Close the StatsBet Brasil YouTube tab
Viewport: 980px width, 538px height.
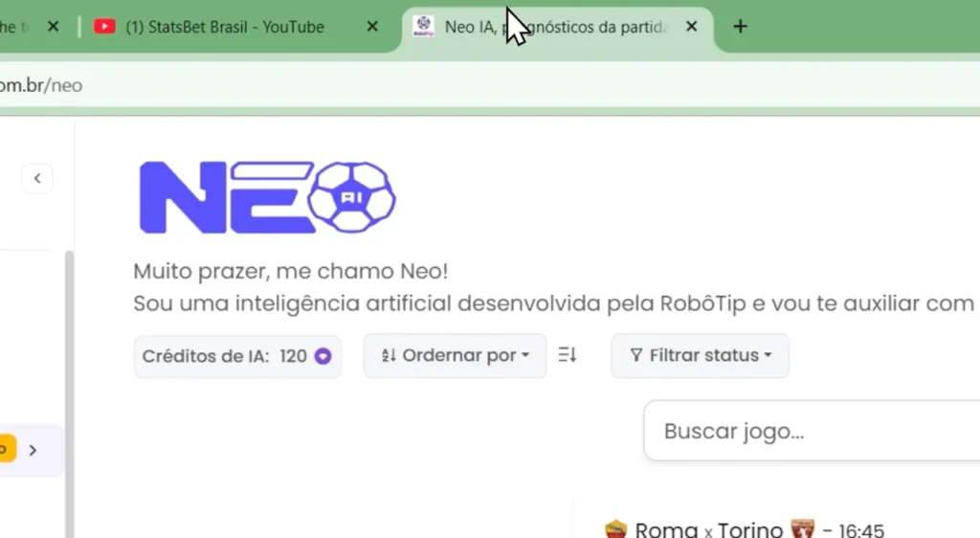[x=372, y=27]
